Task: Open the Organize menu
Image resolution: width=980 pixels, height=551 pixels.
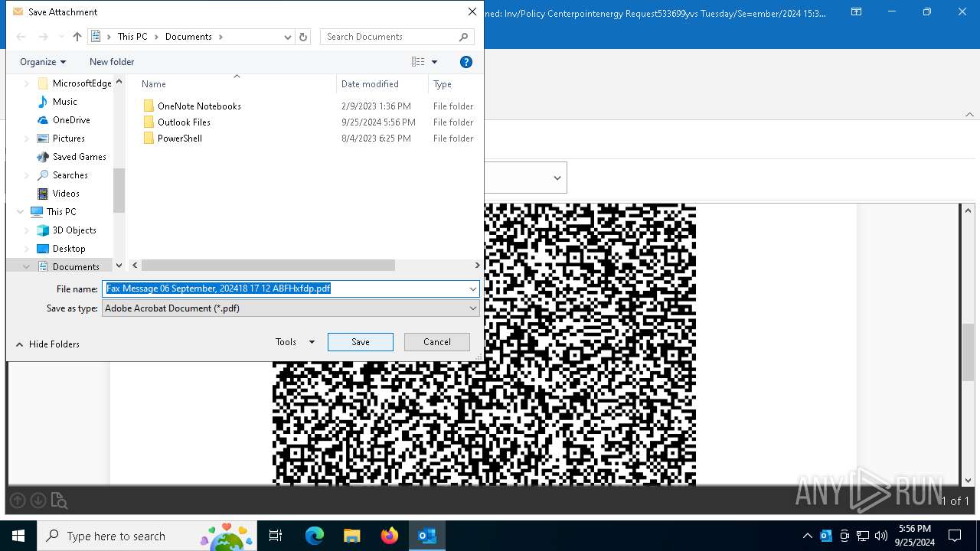Action: pos(43,62)
